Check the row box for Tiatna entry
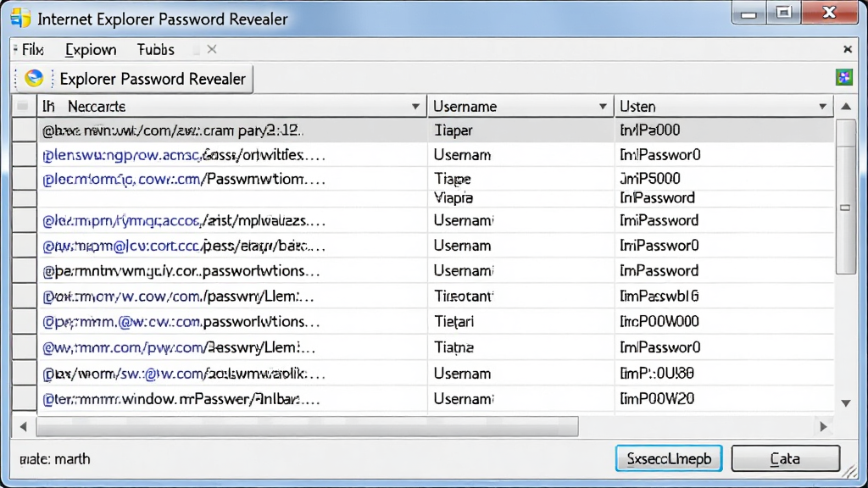This screenshot has width=868, height=488. point(25,347)
